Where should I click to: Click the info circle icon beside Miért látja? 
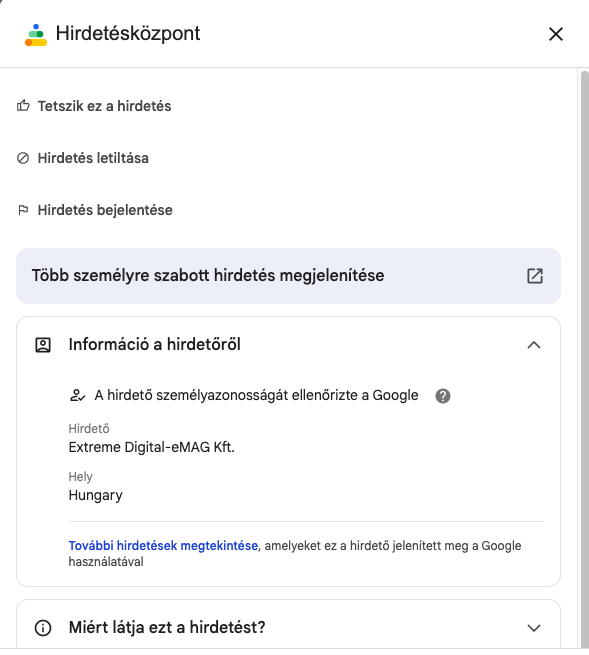(43, 627)
